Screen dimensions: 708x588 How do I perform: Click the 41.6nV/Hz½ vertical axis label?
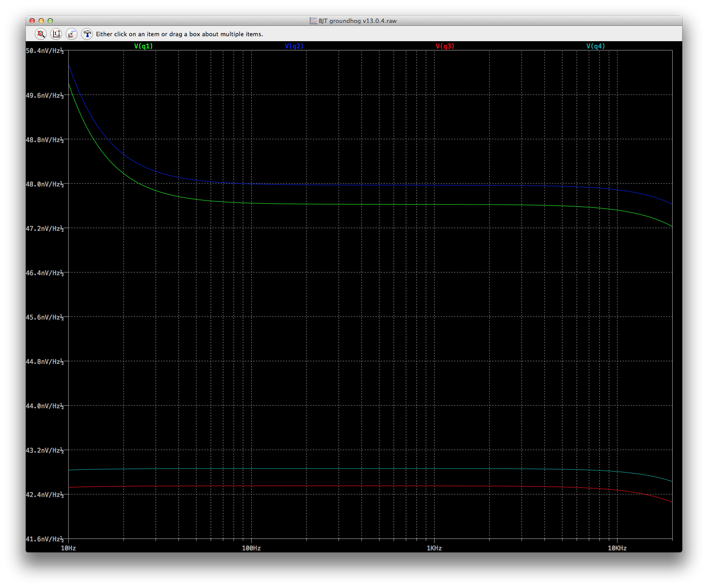coord(45,539)
